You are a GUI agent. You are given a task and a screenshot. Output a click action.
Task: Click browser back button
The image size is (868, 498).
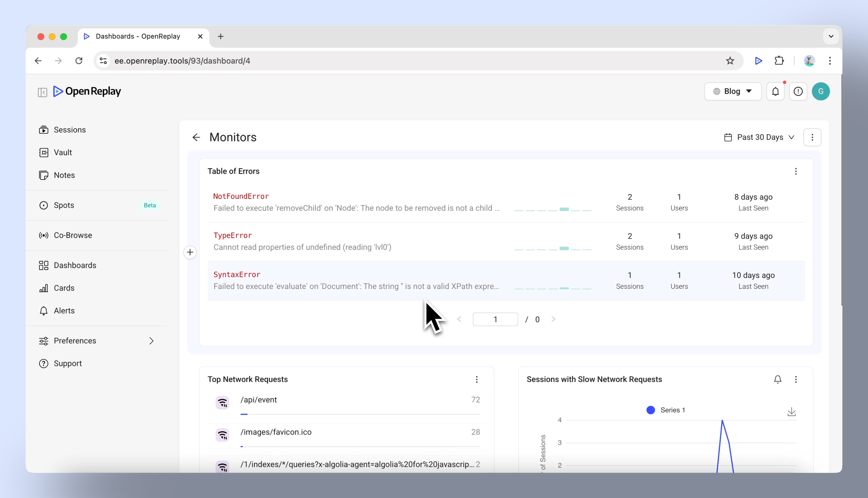pos(38,61)
